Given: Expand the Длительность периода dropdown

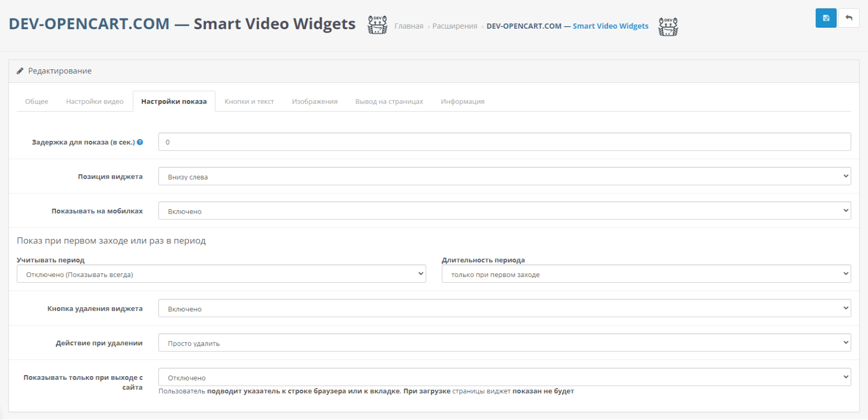Looking at the screenshot, I should point(646,274).
